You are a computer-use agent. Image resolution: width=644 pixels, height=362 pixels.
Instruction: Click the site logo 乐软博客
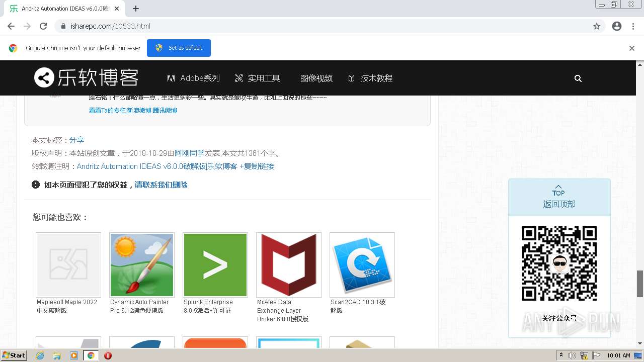pyautogui.click(x=86, y=78)
